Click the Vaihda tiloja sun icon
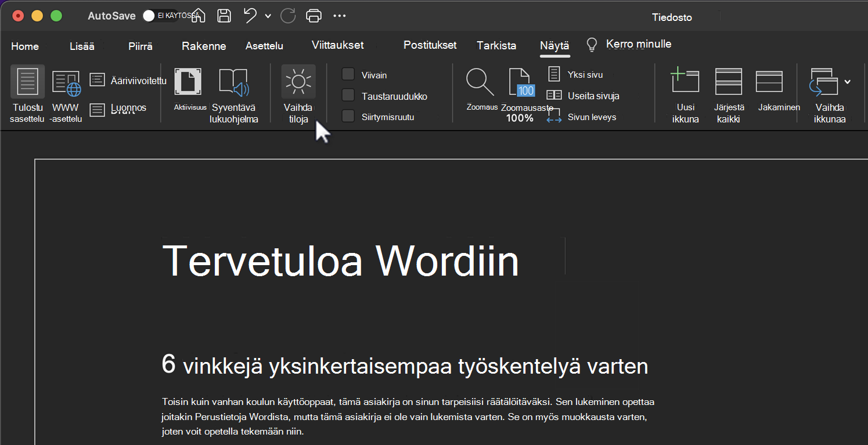868x445 pixels. pyautogui.click(x=298, y=81)
